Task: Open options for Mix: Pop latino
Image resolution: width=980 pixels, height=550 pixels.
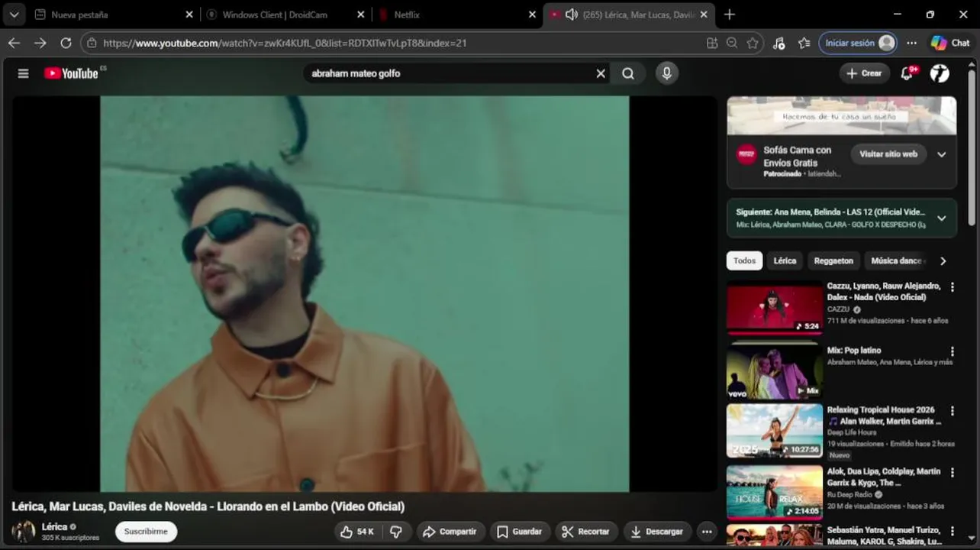Action: tap(952, 352)
